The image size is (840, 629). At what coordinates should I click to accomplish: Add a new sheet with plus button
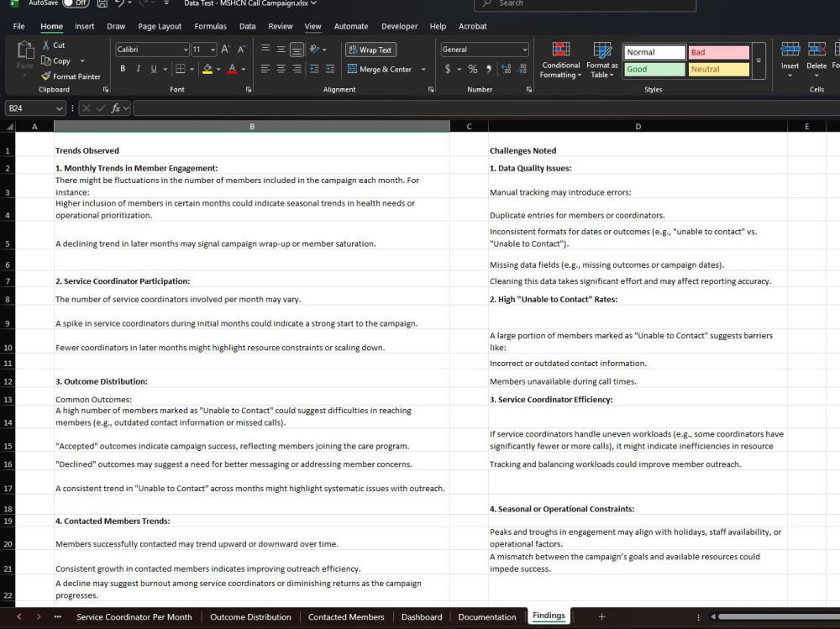coord(601,616)
